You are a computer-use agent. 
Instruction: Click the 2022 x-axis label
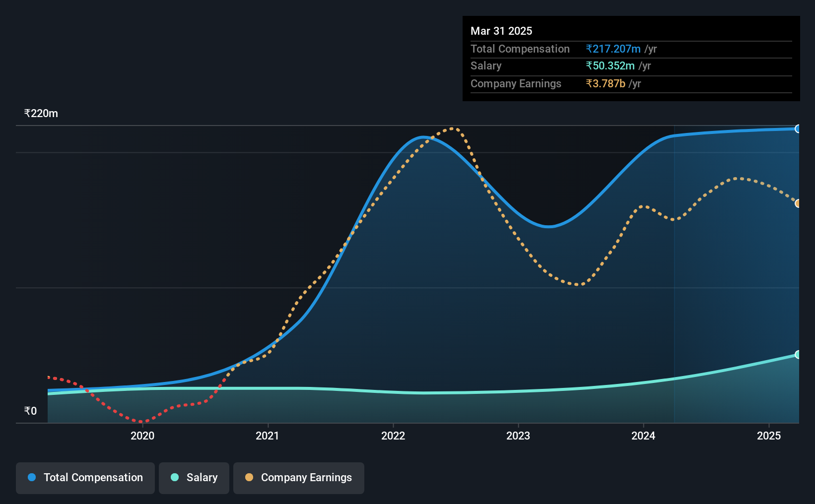click(393, 436)
